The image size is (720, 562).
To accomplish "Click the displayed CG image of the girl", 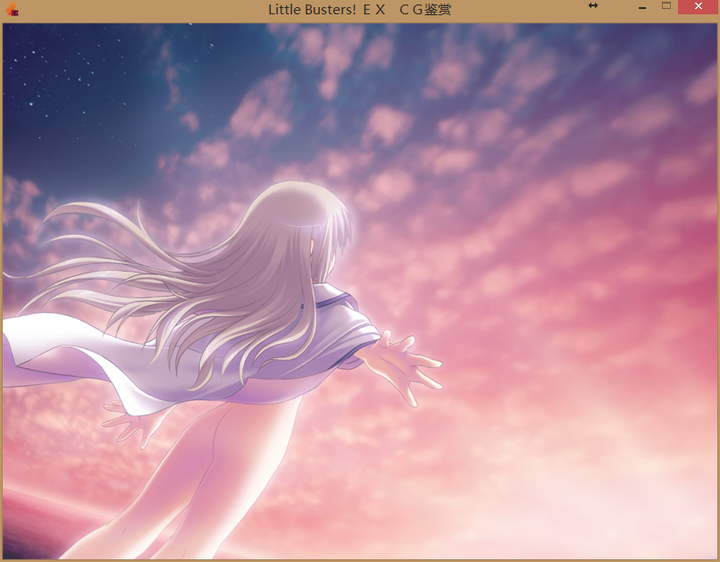I will [x=360, y=291].
